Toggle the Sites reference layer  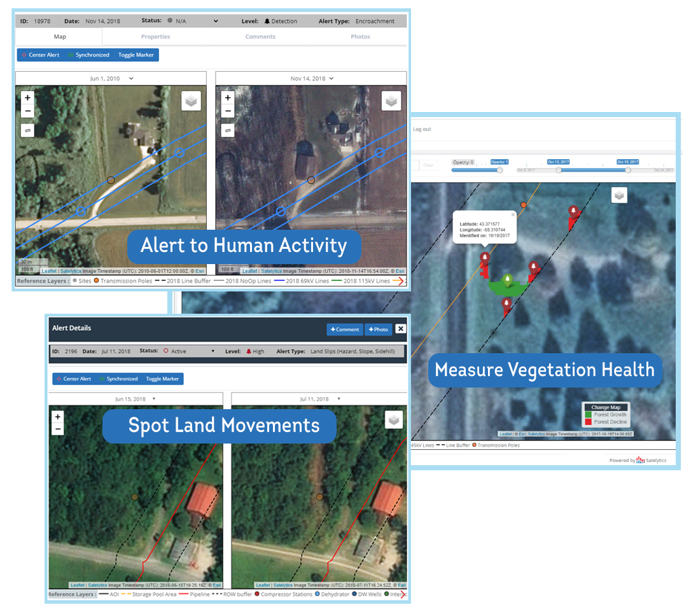[82, 281]
